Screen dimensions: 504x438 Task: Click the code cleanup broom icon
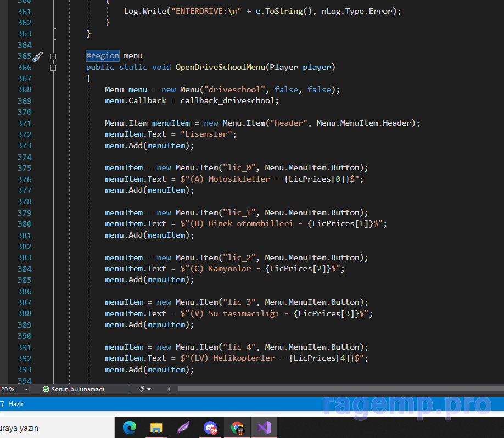coord(141,389)
